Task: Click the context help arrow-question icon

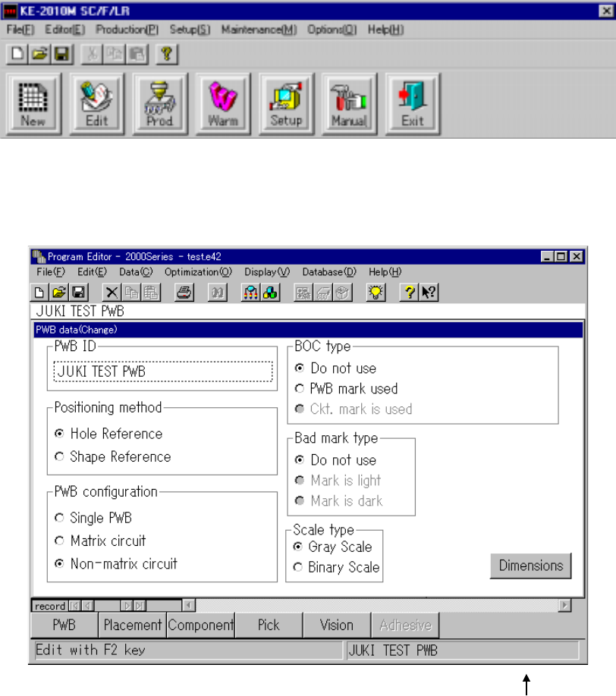Action: point(429,293)
